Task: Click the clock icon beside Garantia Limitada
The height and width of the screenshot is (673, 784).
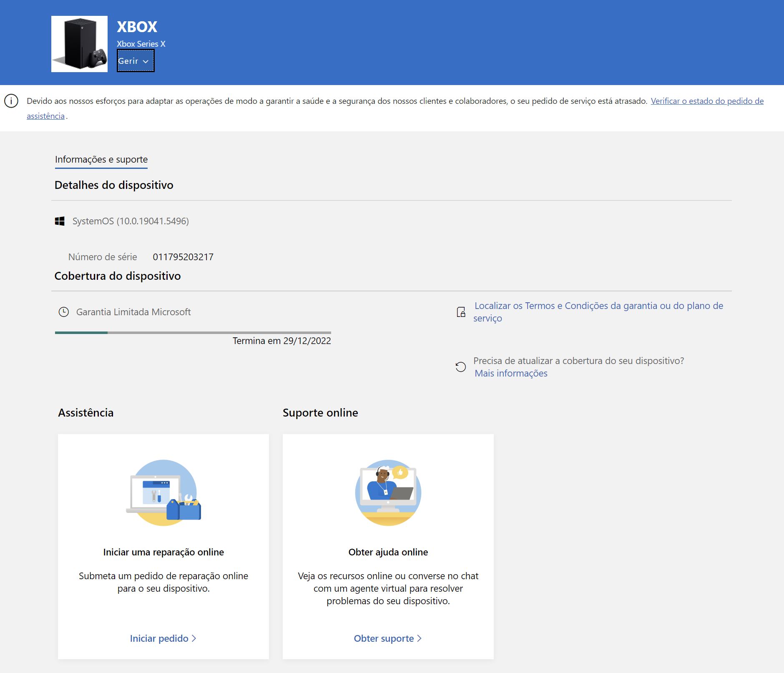Action: (x=63, y=312)
